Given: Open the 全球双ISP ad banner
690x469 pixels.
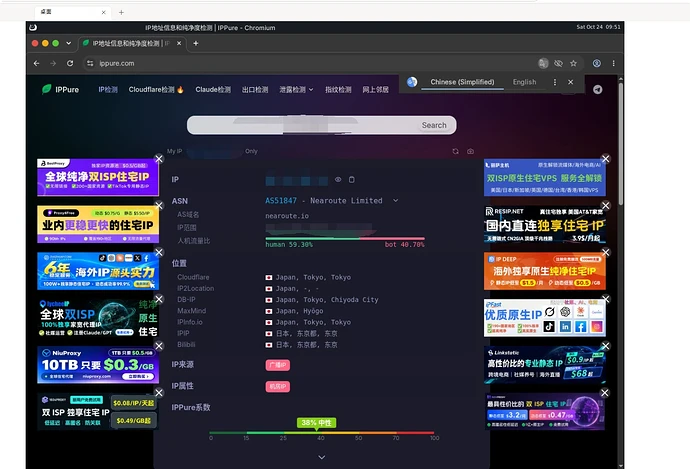Looking at the screenshot, I should pos(98,318).
